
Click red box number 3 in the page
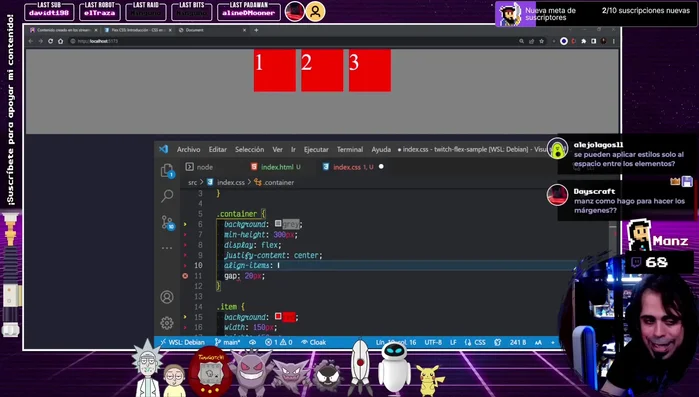click(370, 70)
